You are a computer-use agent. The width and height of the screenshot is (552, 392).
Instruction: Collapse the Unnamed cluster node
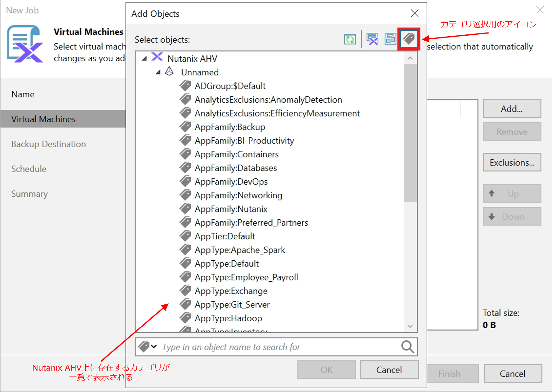[158, 72]
